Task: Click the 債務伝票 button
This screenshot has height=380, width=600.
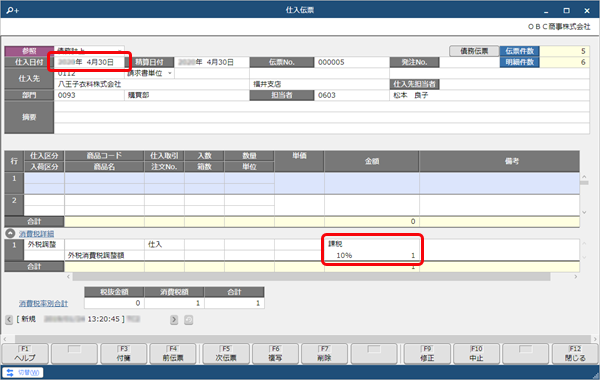Action: [474, 51]
